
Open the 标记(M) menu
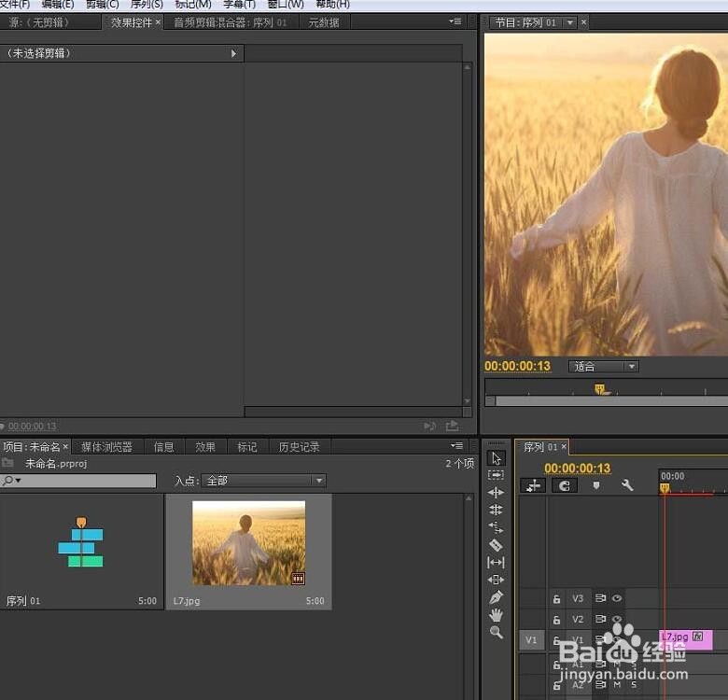[192, 5]
